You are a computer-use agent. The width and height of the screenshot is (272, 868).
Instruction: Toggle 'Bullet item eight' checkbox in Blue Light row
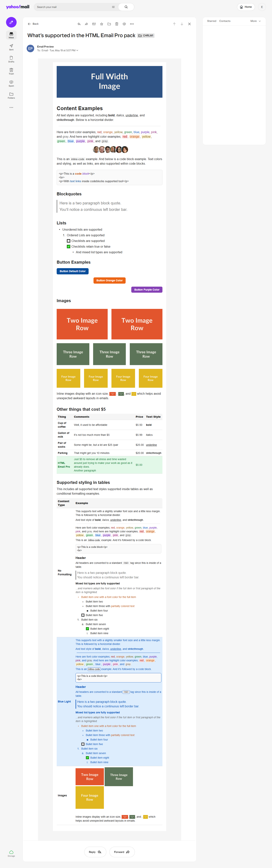point(87,757)
